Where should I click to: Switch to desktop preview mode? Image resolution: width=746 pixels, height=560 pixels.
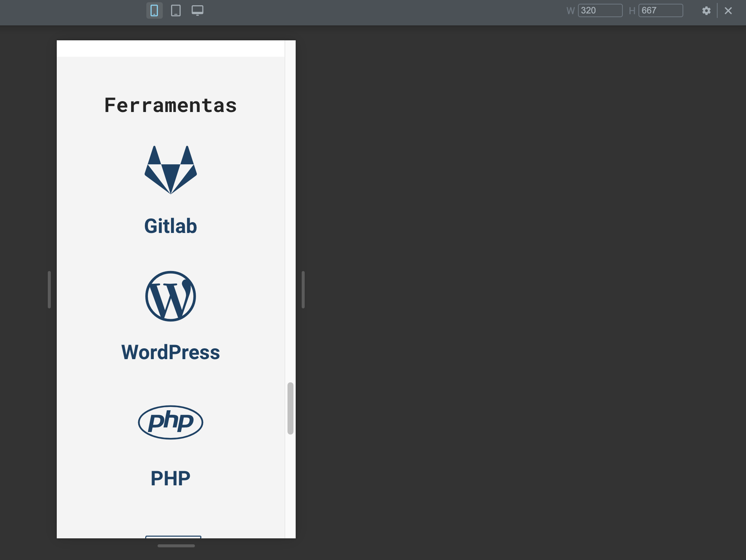(198, 10)
